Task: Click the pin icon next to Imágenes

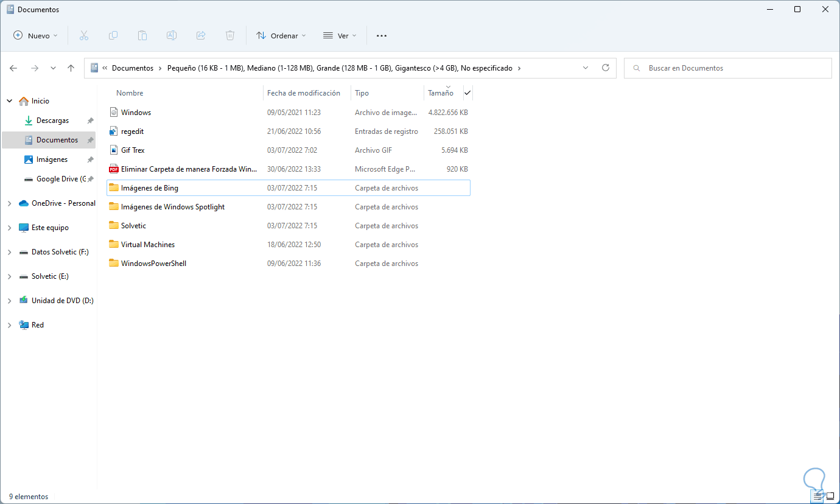Action: (90, 159)
